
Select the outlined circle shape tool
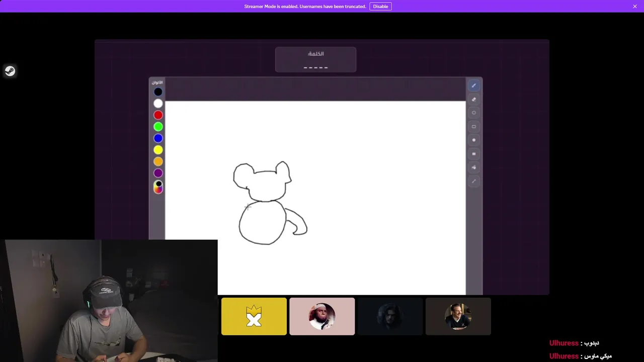point(473,113)
